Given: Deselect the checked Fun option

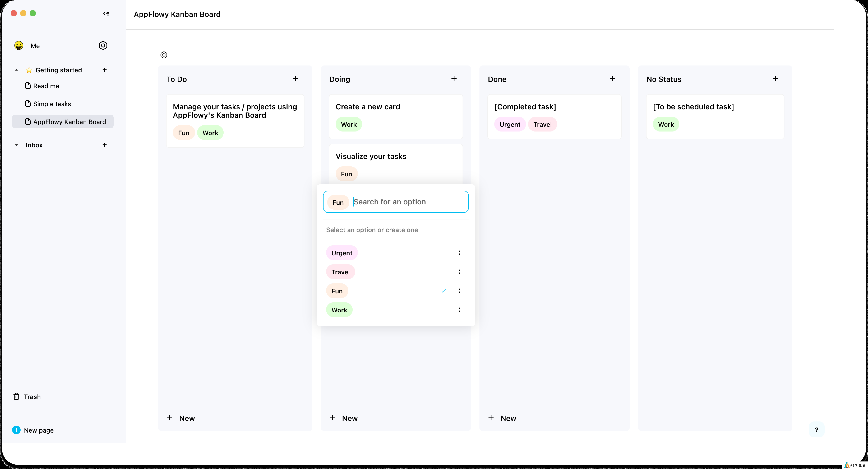Looking at the screenshot, I should tap(337, 291).
